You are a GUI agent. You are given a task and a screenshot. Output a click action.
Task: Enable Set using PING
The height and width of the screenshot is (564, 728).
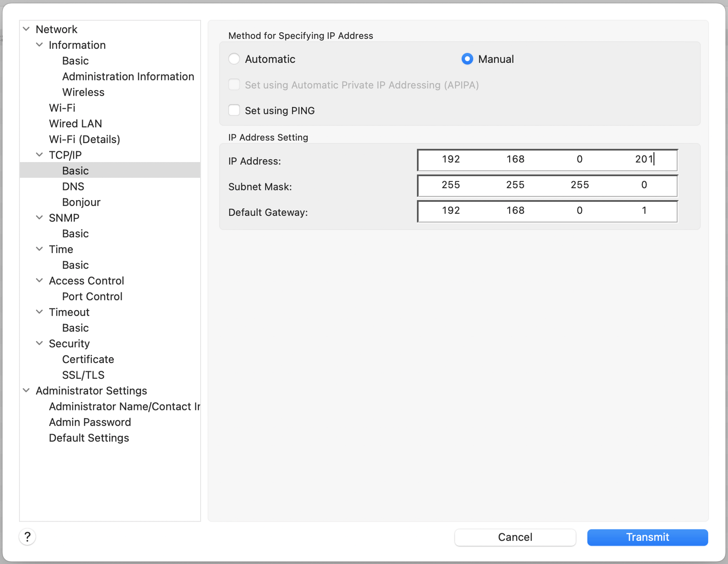(x=234, y=110)
